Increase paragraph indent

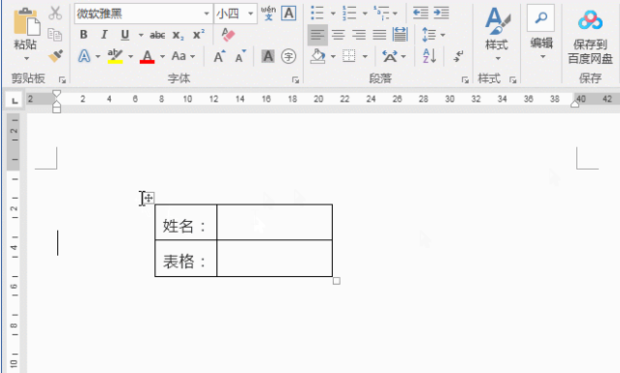441,13
